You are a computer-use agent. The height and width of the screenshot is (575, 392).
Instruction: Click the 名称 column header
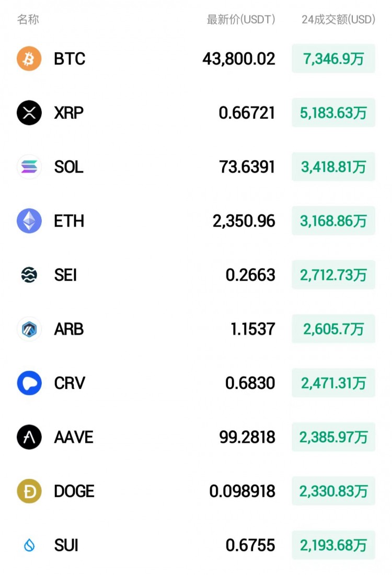[28, 19]
